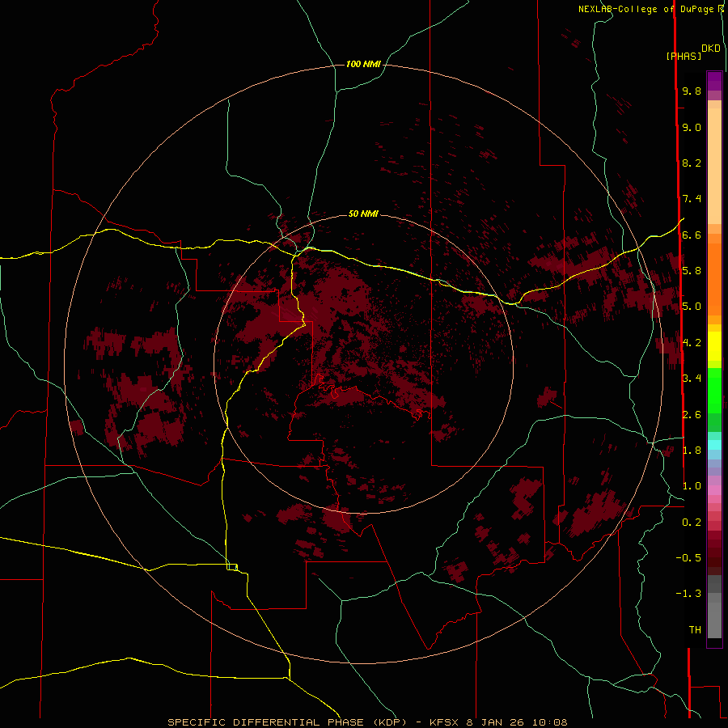Screen dimensions: 728x728
Task: Click the 100 NMI range ring label
Action: (363, 64)
